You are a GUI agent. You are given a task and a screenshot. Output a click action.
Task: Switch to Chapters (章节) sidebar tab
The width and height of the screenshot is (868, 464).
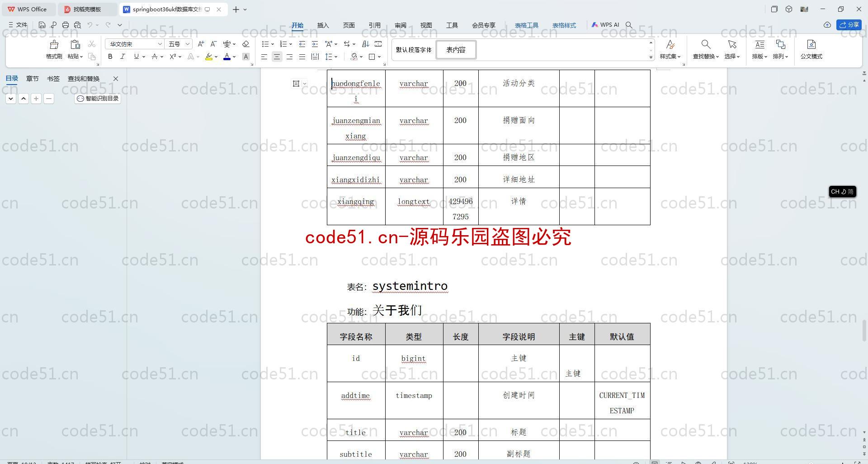coord(32,79)
